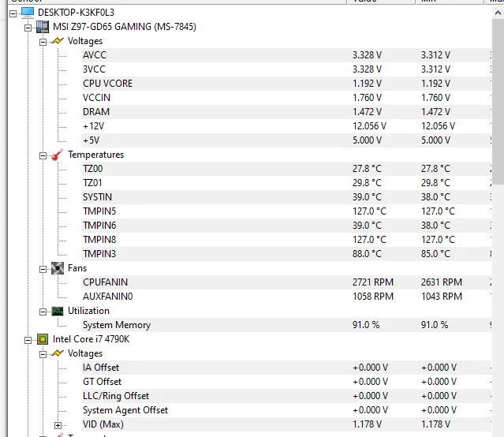Select the TMPIN3 row

coord(286,254)
